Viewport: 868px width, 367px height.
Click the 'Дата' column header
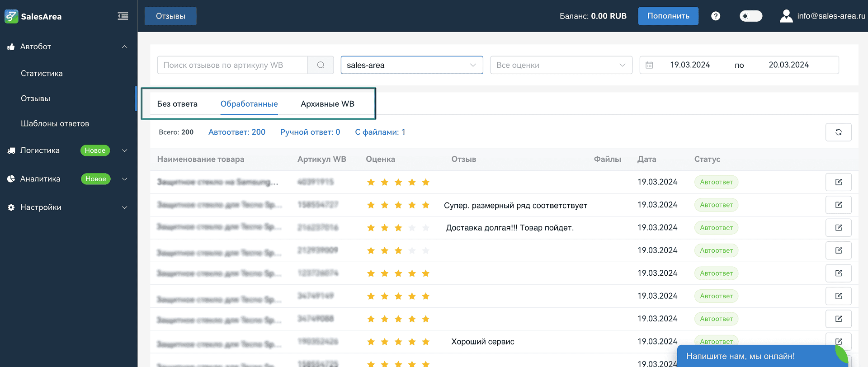(x=646, y=159)
